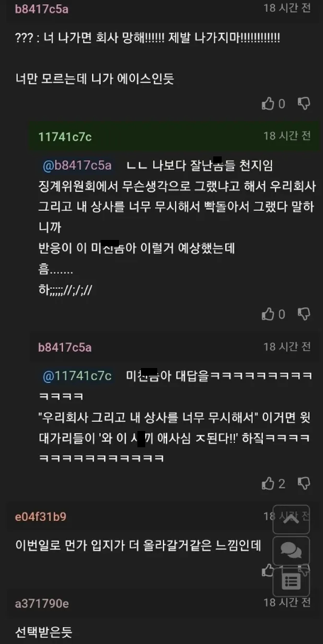This screenshot has height=644, width=323.
Task: Like the reply with 2 upvotes
Action: click(268, 483)
